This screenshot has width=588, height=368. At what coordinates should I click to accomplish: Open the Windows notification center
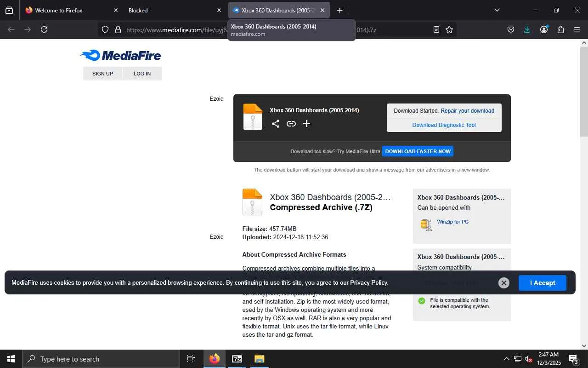coord(574,359)
